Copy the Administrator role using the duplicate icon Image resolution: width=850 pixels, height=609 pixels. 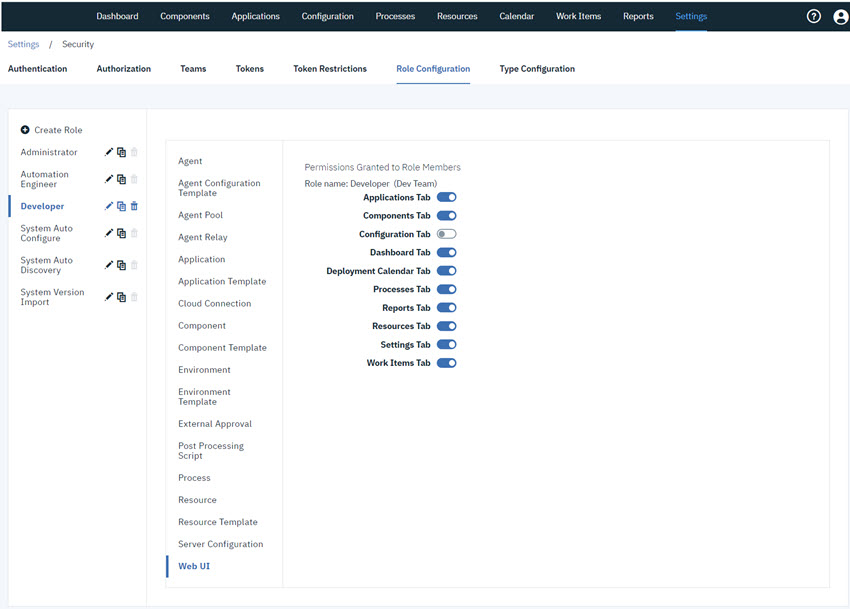pos(122,152)
